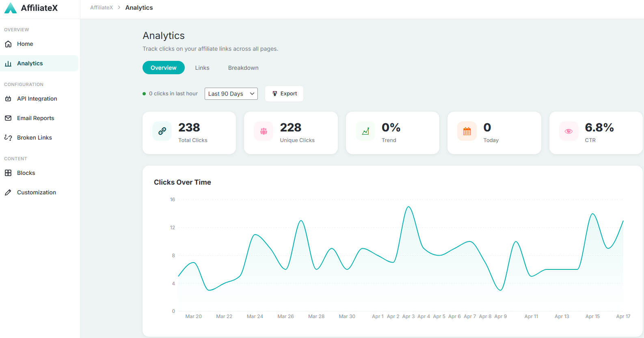This screenshot has height=338, width=644.
Task: Click the 6.8% CTR value
Action: point(599,127)
